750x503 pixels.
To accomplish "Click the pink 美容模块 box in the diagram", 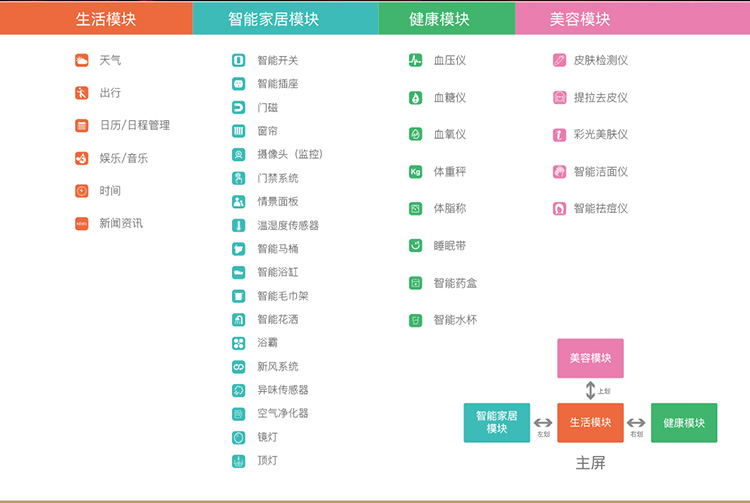I will tap(590, 358).
